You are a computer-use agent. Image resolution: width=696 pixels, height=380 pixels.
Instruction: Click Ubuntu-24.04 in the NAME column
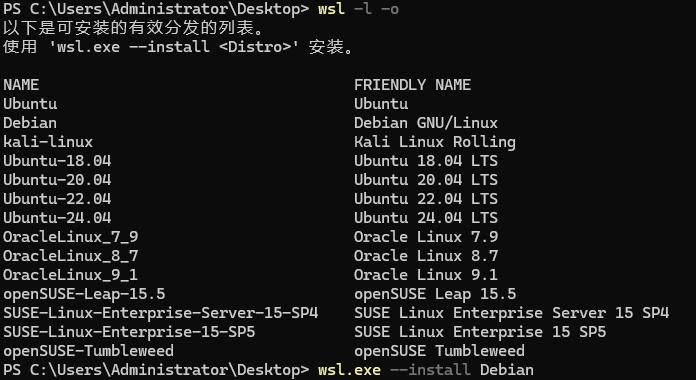(x=57, y=218)
